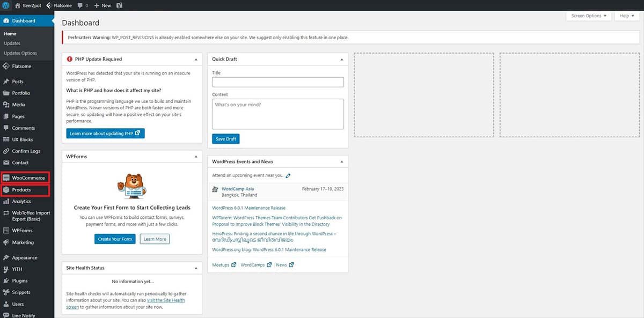
Task: Click the Media icon in sidebar
Action: [x=6, y=105]
